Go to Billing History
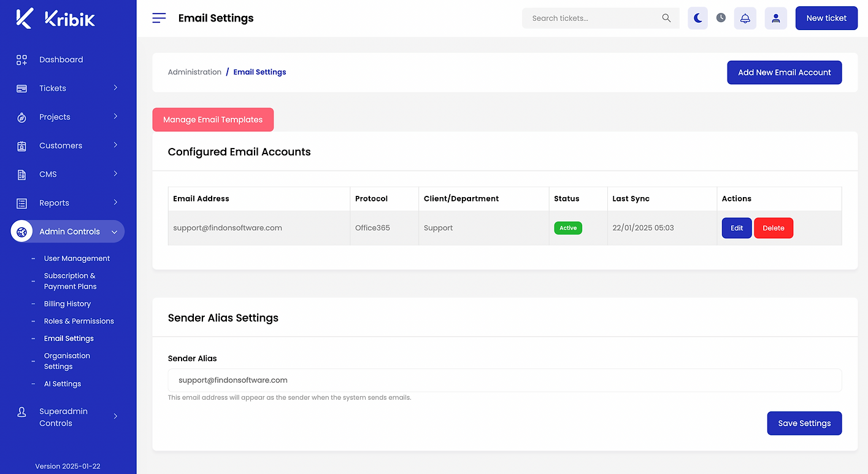The width and height of the screenshot is (868, 474). click(x=67, y=304)
